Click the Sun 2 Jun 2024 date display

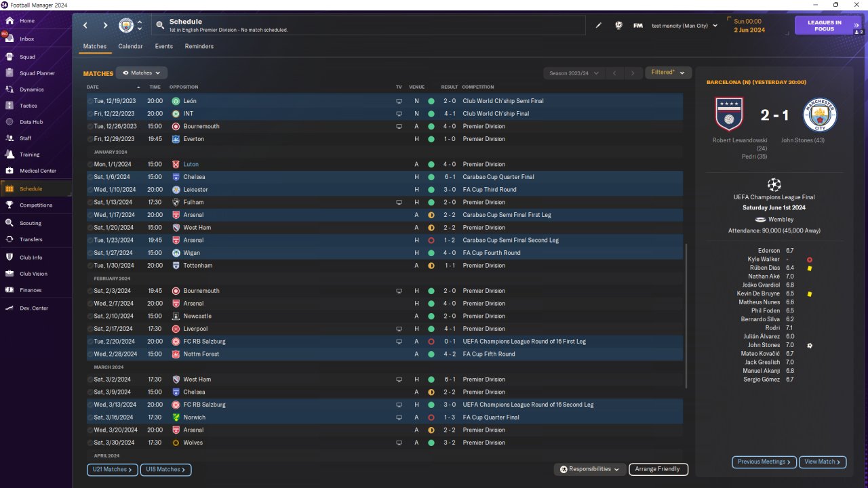click(749, 26)
